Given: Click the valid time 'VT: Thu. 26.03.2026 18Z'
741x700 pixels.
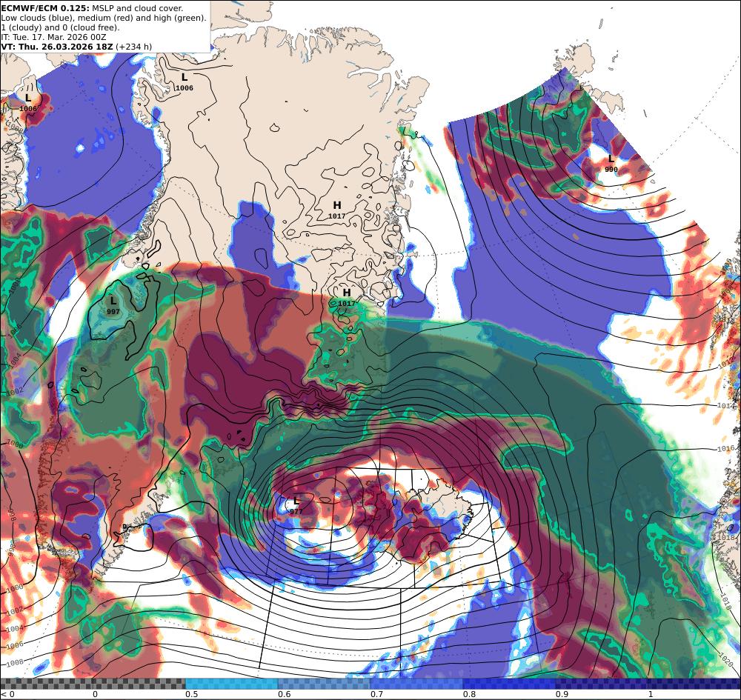Looking at the screenshot, I should tap(57, 47).
